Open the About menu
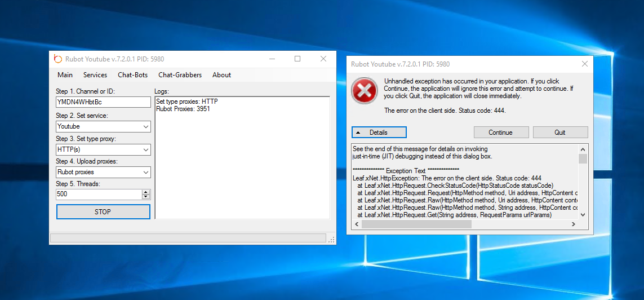644x300 pixels. (221, 75)
